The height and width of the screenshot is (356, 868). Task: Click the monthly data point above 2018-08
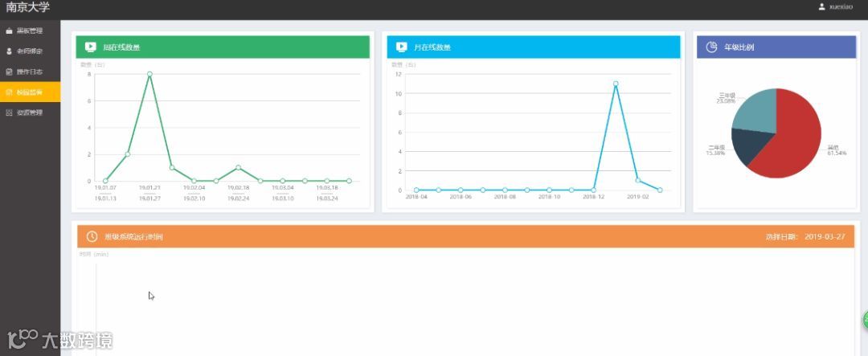pyautogui.click(x=505, y=190)
